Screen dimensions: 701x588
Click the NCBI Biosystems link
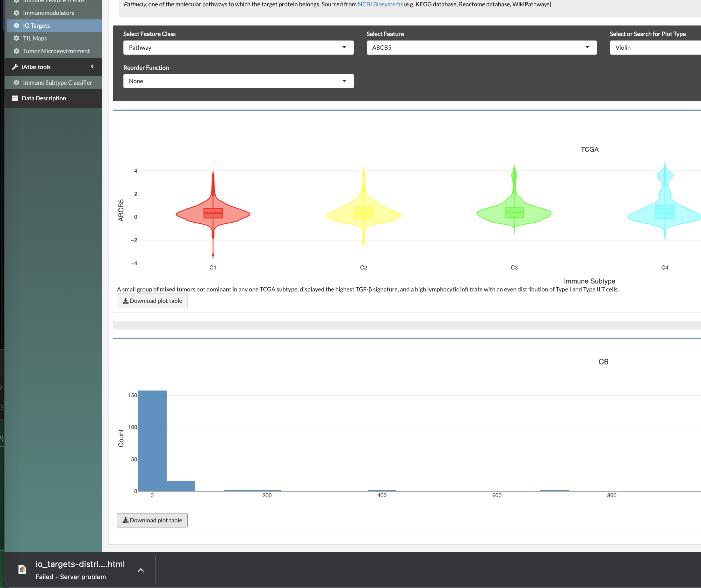point(380,4)
